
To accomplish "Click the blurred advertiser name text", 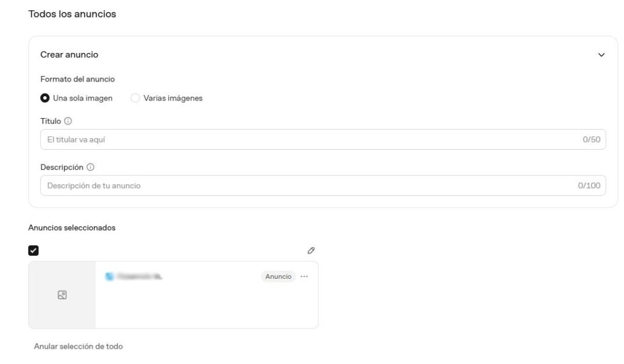I will coord(140,276).
